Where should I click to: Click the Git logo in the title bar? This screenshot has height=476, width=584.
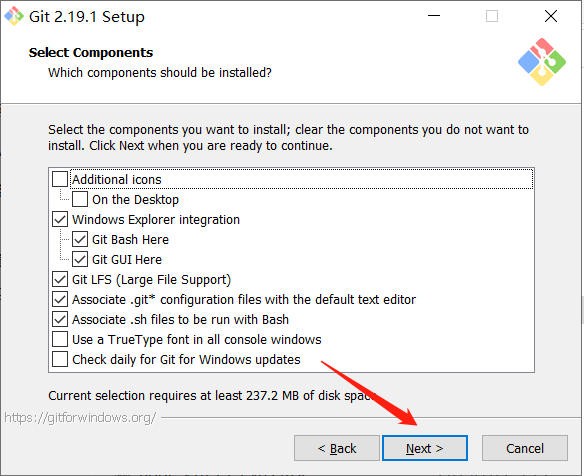14,16
